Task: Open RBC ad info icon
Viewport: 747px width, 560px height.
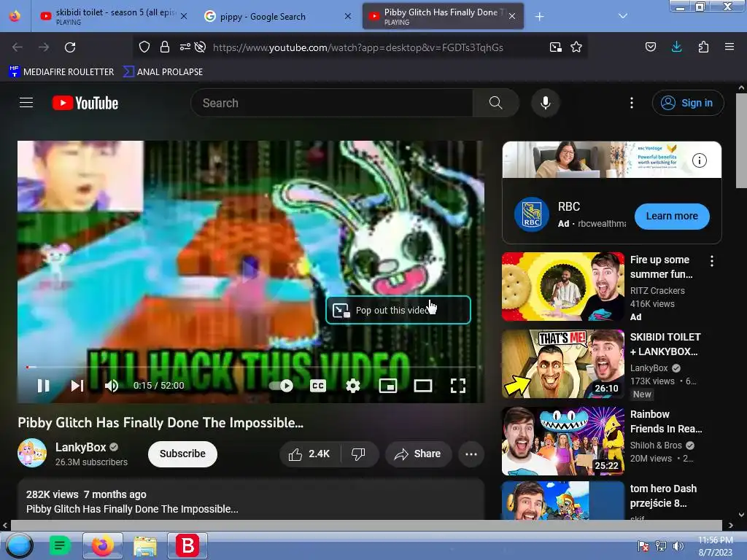Action: pyautogui.click(x=700, y=160)
